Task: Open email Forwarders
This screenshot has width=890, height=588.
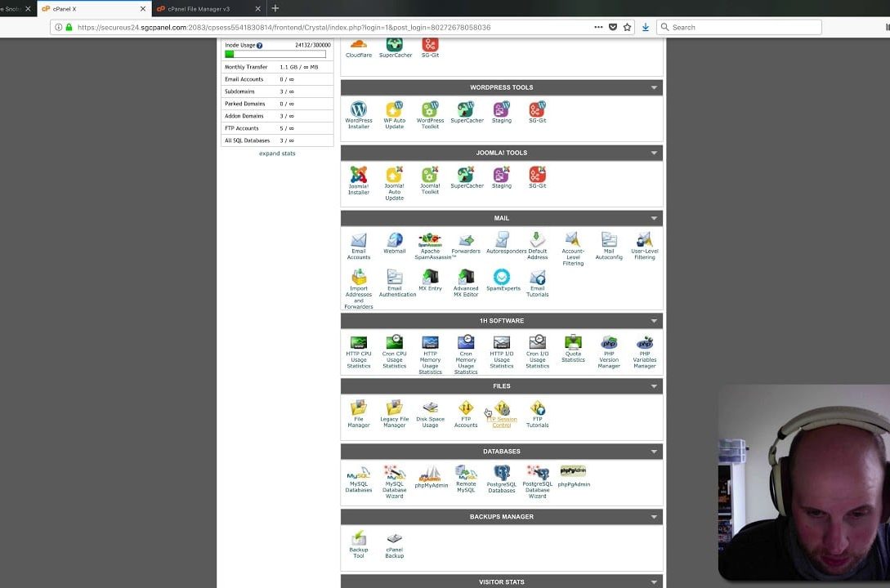Action: pyautogui.click(x=466, y=243)
